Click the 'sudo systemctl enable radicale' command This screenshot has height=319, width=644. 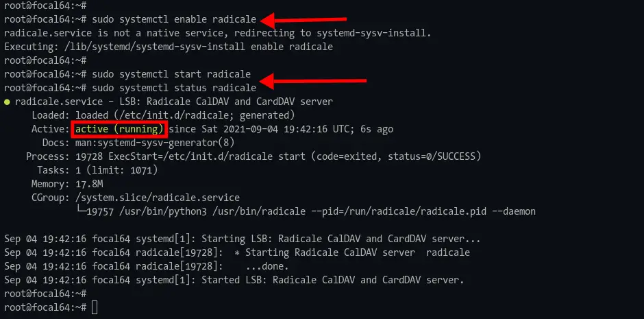(x=174, y=19)
